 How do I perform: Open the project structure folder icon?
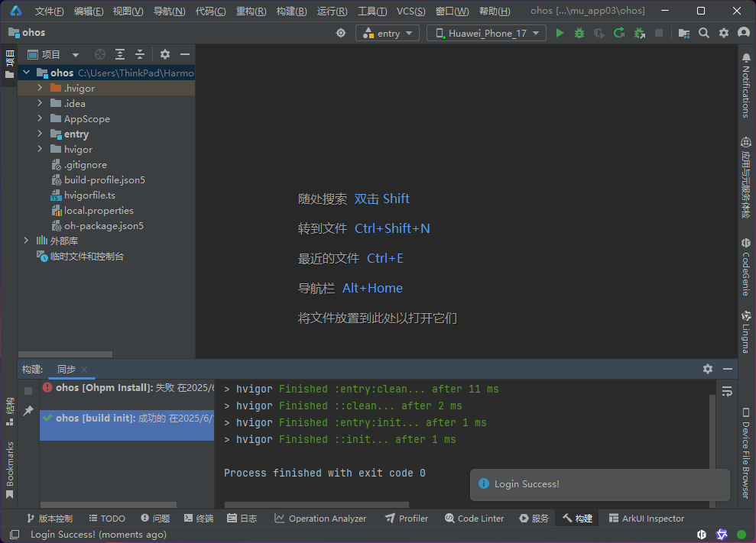coord(683,33)
